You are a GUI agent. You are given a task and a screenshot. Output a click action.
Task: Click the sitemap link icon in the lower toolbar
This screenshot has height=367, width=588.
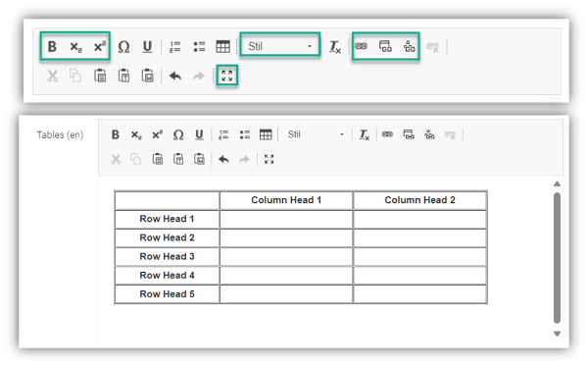pyautogui.click(x=429, y=134)
